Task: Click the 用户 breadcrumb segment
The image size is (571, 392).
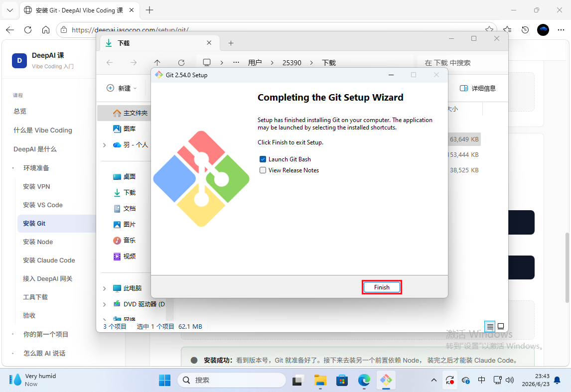Action: [255, 63]
